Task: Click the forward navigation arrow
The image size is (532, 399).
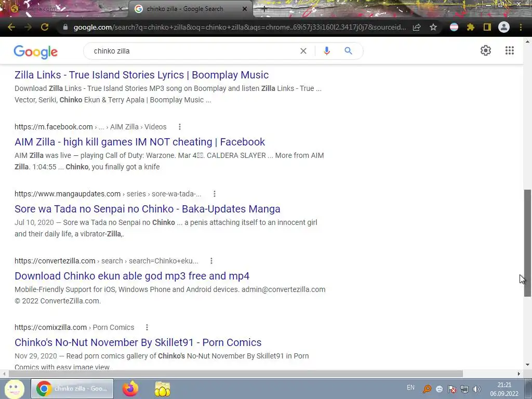Action: pos(28,27)
